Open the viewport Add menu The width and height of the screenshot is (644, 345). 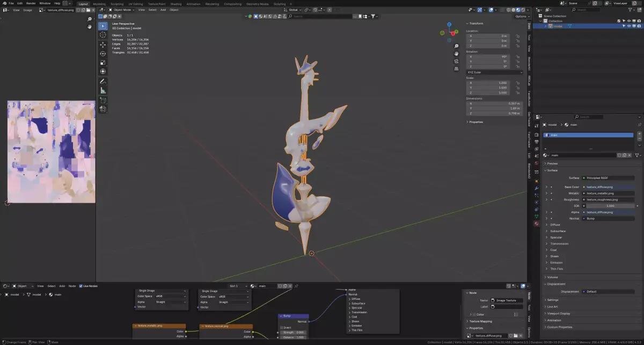tap(163, 10)
